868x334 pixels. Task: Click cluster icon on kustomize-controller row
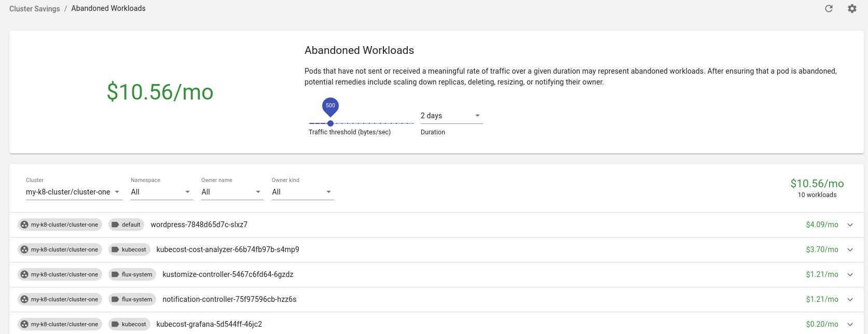point(24,274)
